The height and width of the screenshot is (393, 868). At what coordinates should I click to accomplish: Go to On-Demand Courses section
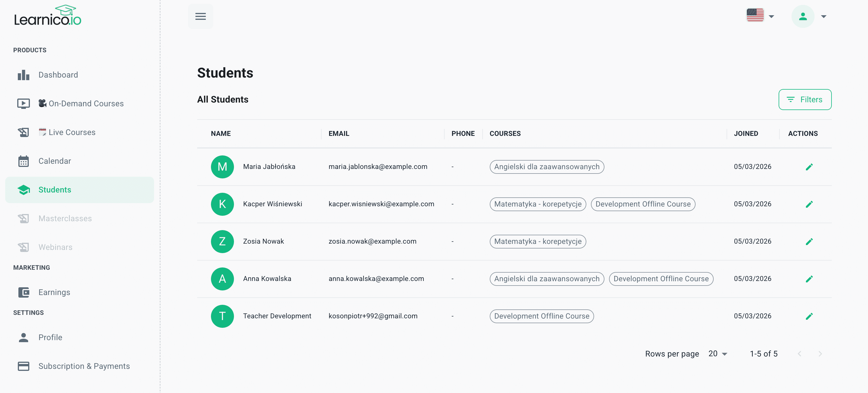pyautogui.click(x=86, y=103)
